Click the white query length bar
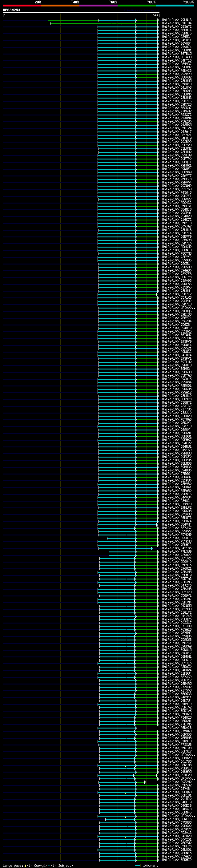The width and height of the screenshot is (197, 868). tap(81, 13)
